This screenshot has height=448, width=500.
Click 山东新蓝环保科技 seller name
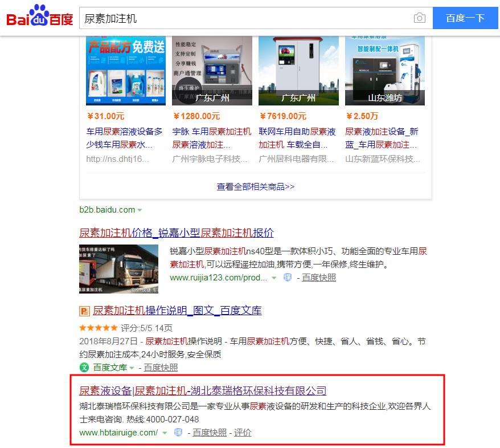pos(383,159)
